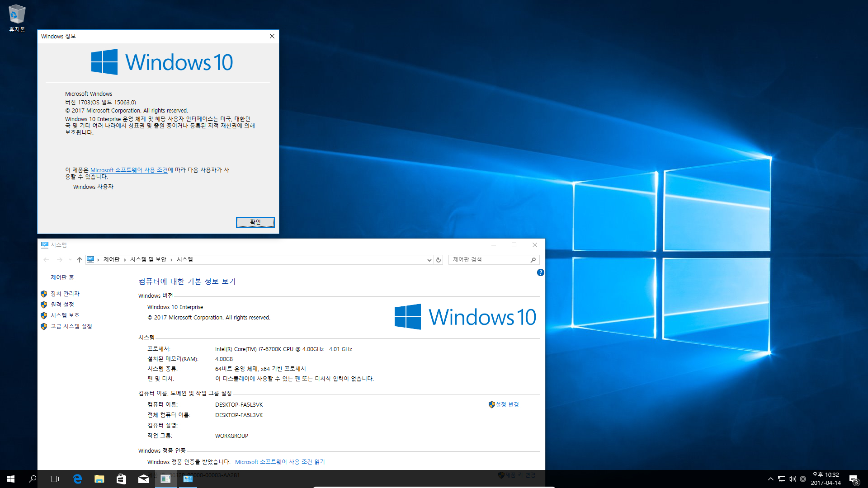Go back in the 시스템 window
Screen dimensions: 868x488
coord(46,260)
